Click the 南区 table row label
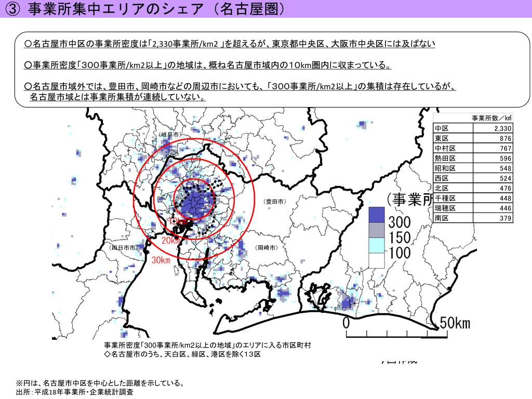The height and width of the screenshot is (399, 532). (x=442, y=218)
